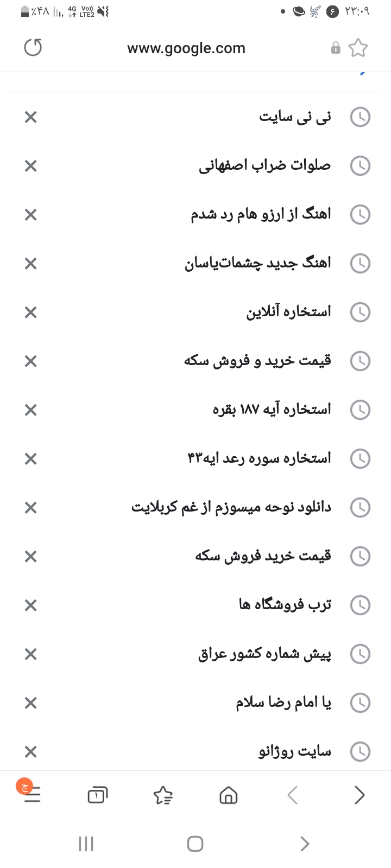Viewport: 391px width, 868px height.
Task: Select the 'قیمت خرید و فروش سکه' suggestion
Action: pos(257,361)
